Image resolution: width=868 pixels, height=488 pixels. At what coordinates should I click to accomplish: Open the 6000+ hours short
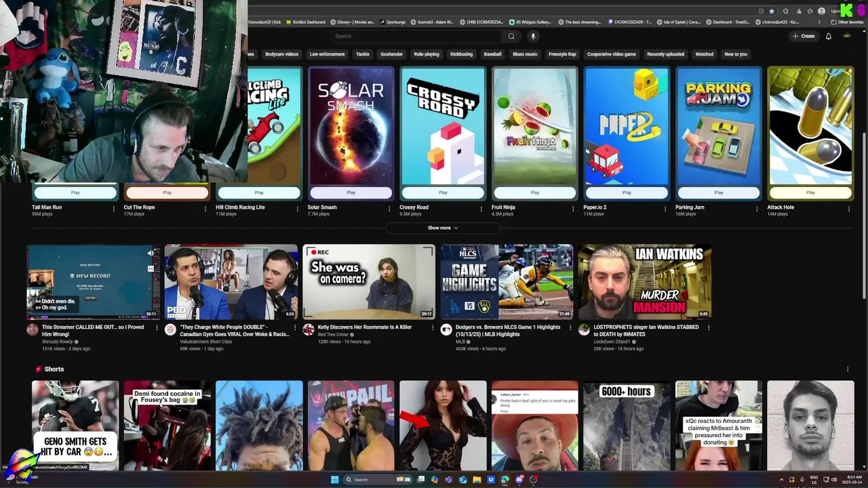click(x=627, y=425)
